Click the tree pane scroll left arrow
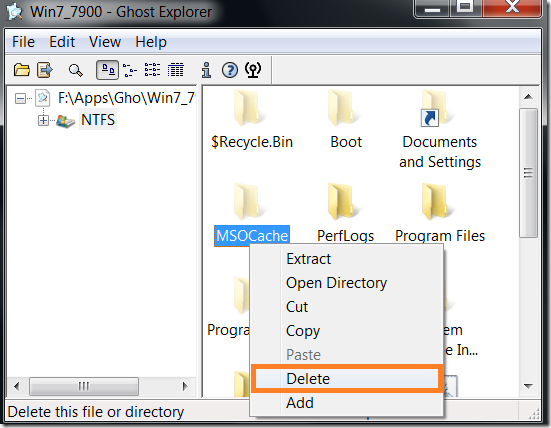Viewport: 551px width, 428px height. click(x=16, y=387)
